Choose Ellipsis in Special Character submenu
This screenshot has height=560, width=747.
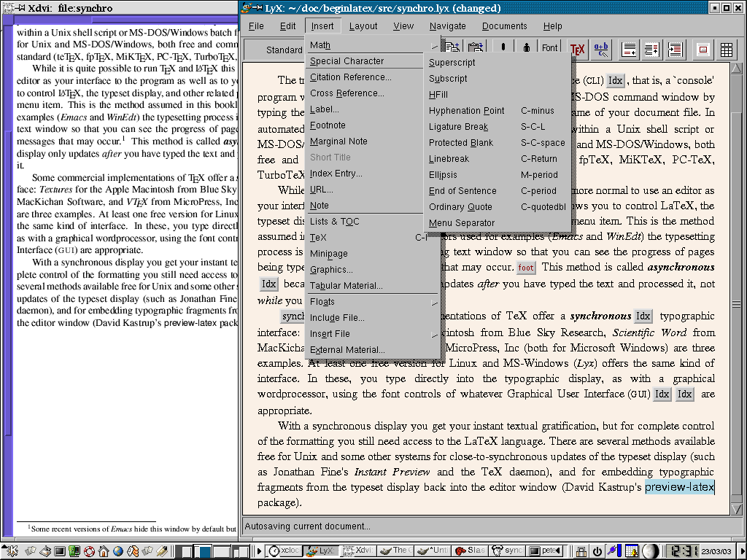(x=442, y=175)
